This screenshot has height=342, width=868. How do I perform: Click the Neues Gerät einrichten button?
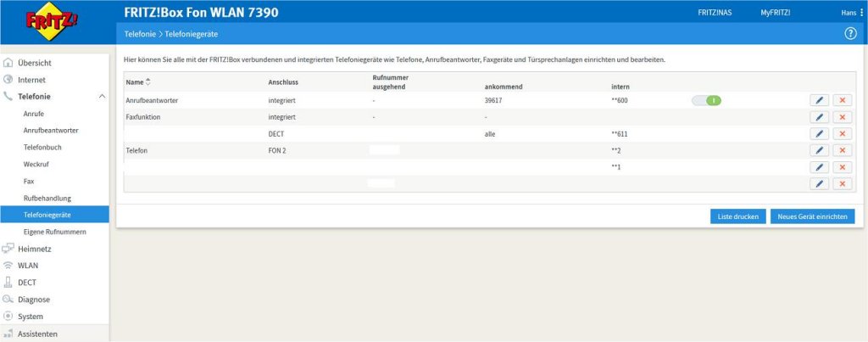812,216
